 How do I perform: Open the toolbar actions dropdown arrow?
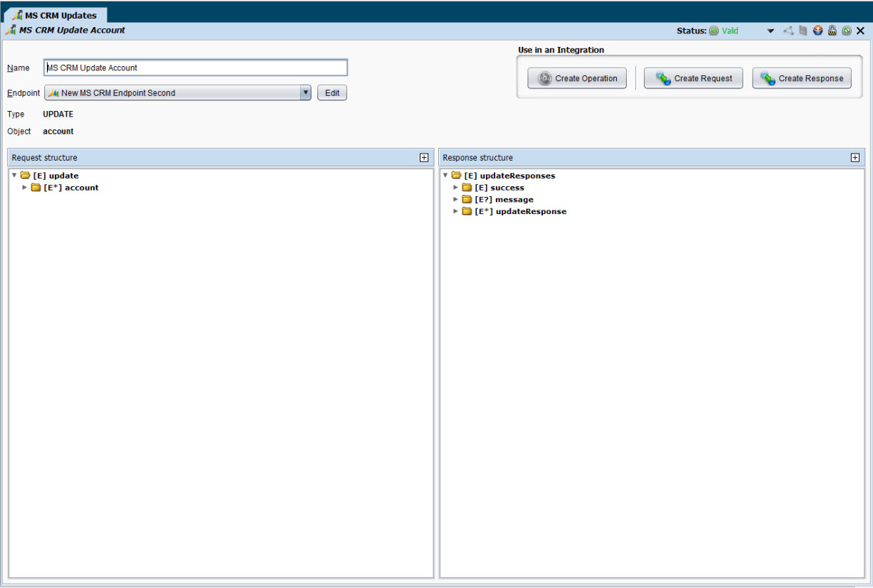point(771,31)
